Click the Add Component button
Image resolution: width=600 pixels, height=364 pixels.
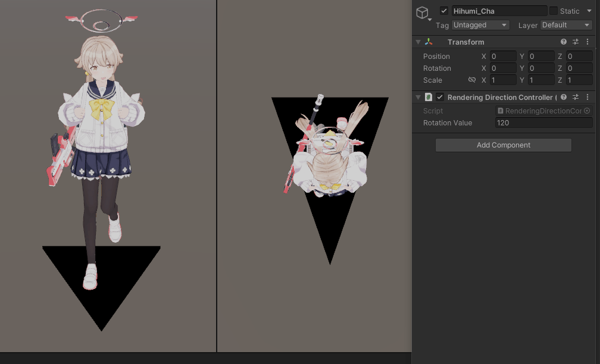(x=504, y=145)
